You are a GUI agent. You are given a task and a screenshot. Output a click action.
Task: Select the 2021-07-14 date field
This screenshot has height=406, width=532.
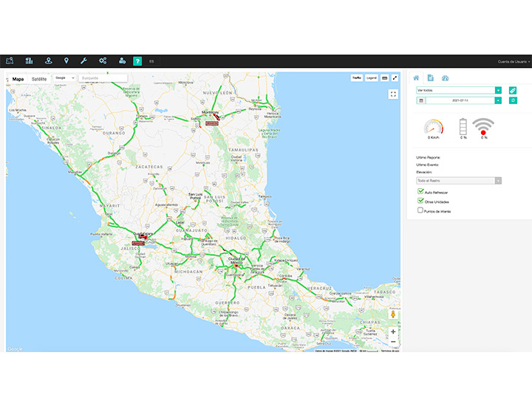pyautogui.click(x=460, y=100)
